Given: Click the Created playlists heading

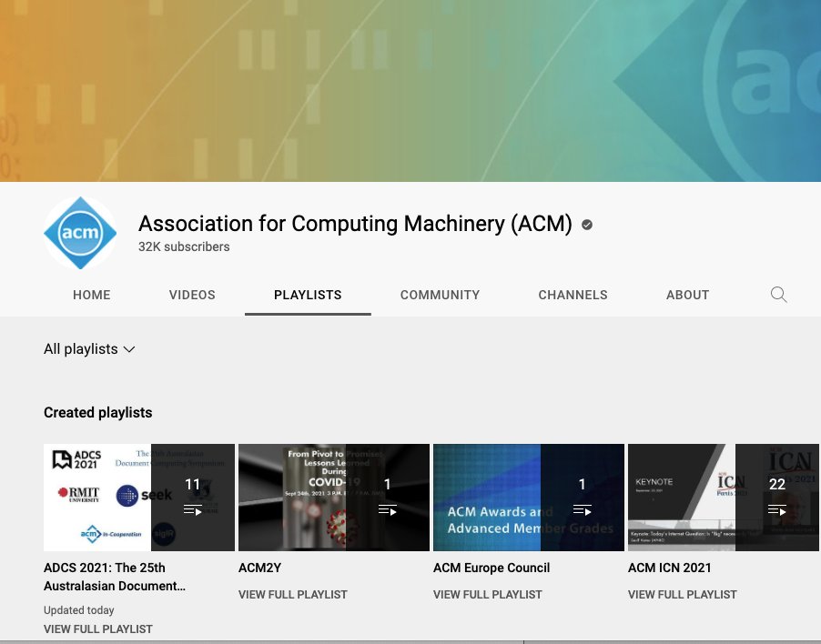Looking at the screenshot, I should [x=98, y=412].
